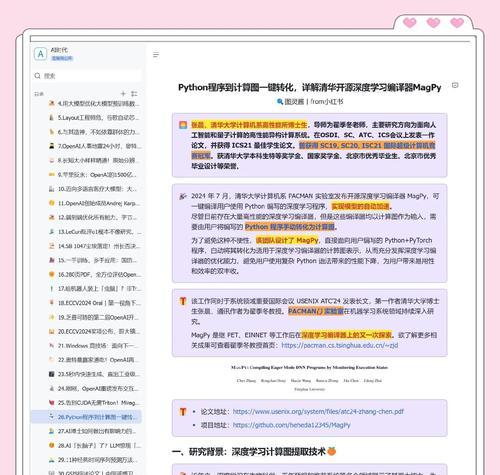Click the dark square icon of page "23.5"
Image resolution: width=500 pixels, height=475 pixels.
[x=52, y=374]
